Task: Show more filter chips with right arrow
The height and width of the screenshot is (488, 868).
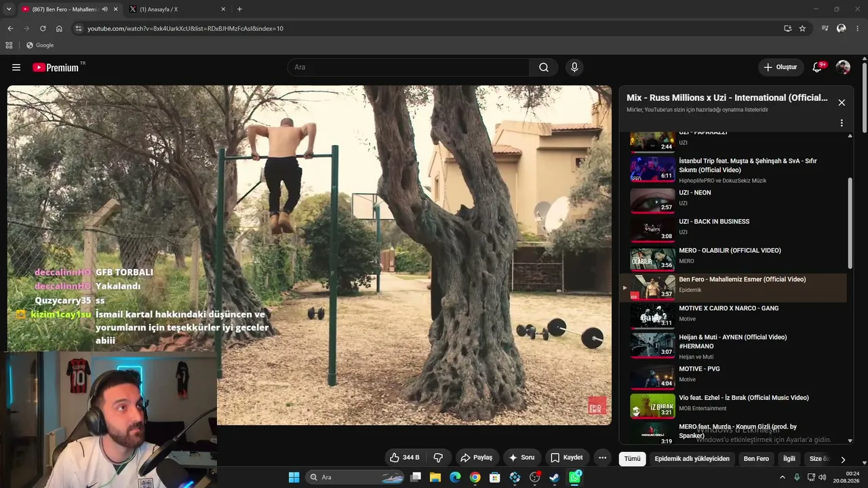Action: point(843,459)
